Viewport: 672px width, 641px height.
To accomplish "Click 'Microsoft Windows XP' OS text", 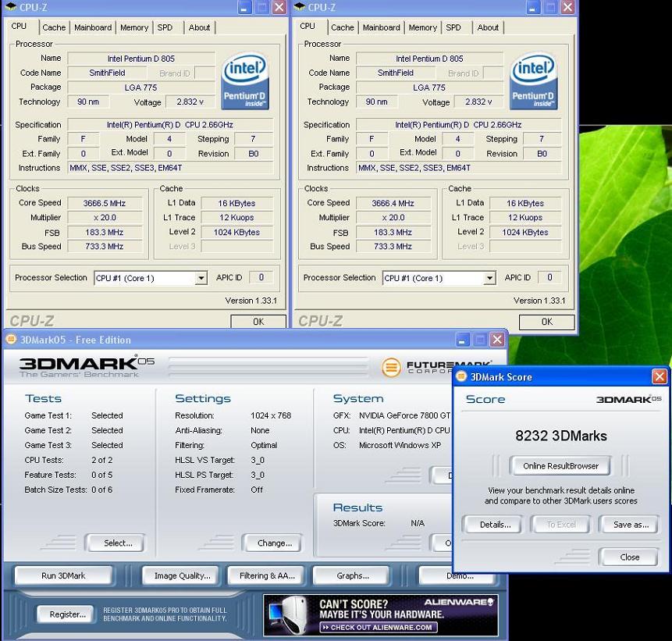I will 400,445.
